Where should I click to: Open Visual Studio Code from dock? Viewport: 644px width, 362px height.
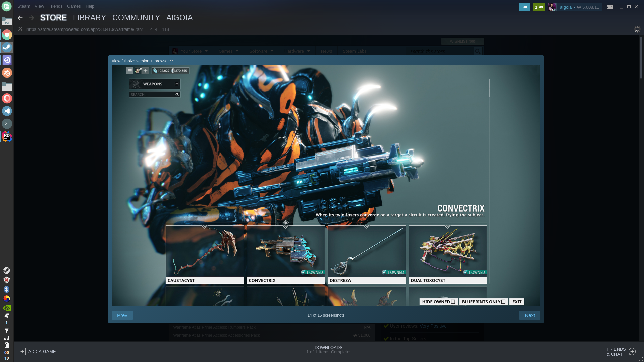[7, 111]
